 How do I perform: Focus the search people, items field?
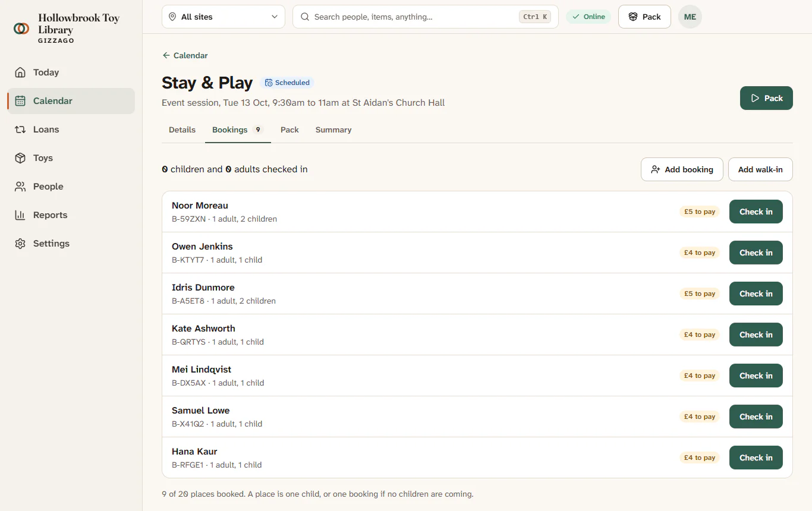pos(426,17)
